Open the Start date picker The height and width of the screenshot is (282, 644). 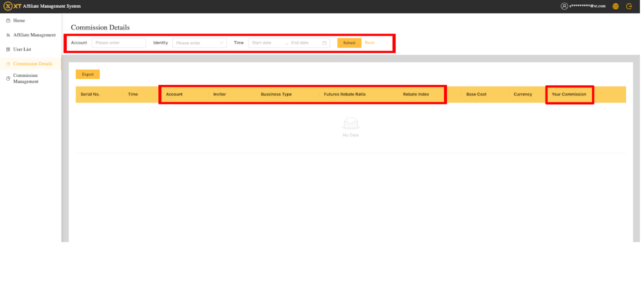click(x=265, y=43)
